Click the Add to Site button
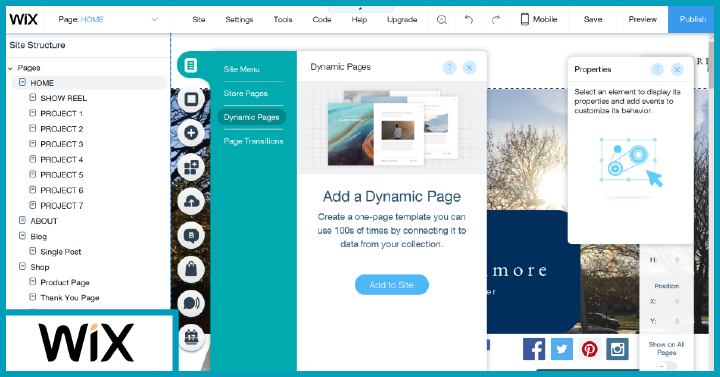 (x=392, y=285)
